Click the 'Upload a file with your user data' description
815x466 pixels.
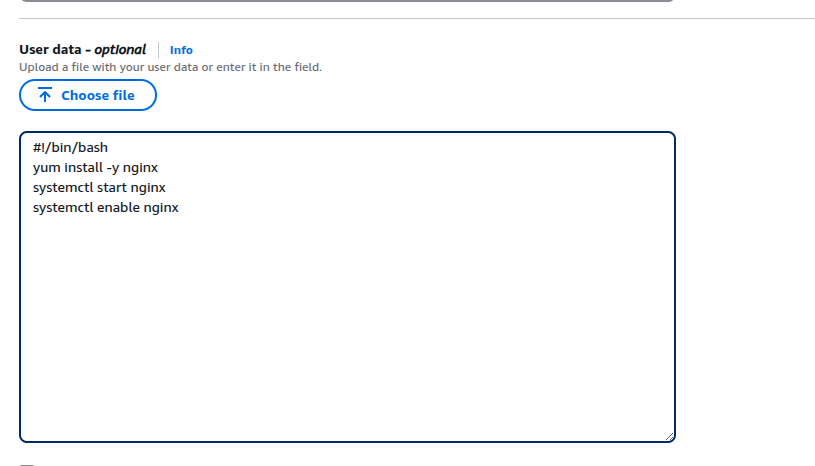170,67
